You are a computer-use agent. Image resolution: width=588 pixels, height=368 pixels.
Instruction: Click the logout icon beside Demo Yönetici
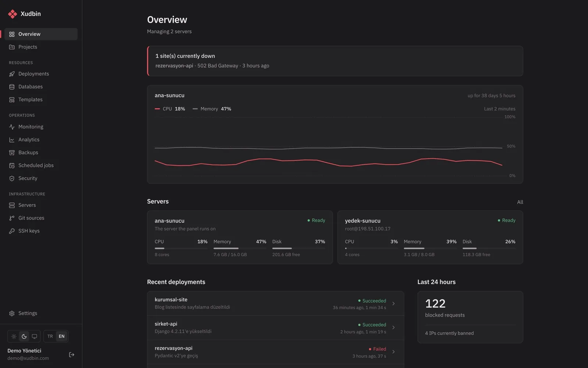72,355
